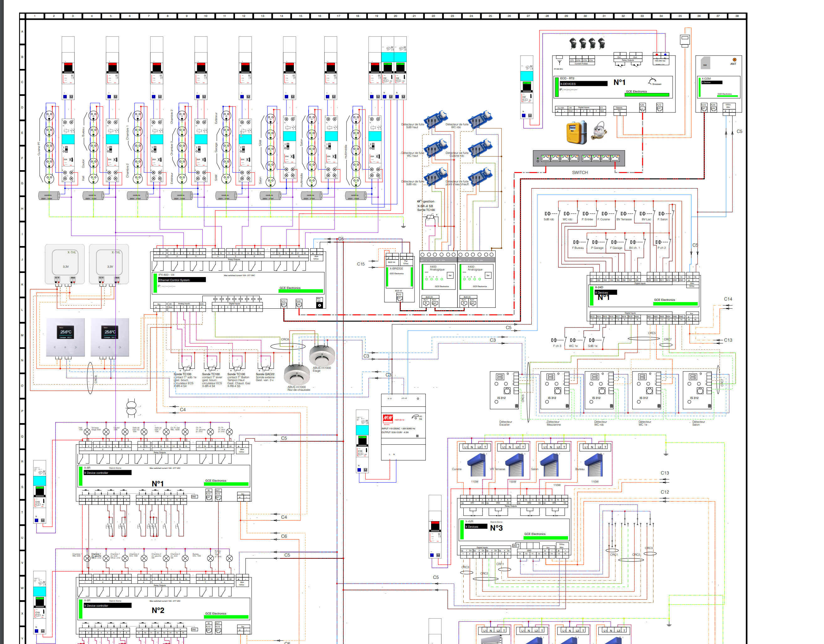The width and height of the screenshot is (824, 644).
Task: Click the point d'eau chauff. leak sensor
Action: (480, 176)
